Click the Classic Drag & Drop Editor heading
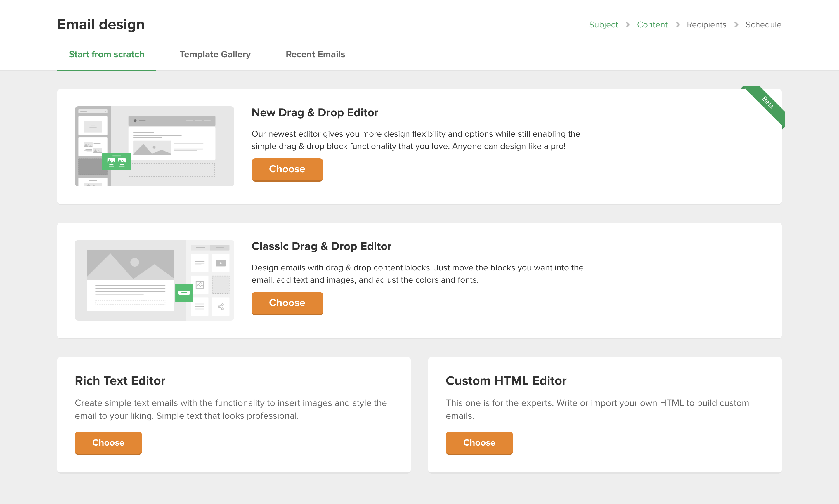 321,246
